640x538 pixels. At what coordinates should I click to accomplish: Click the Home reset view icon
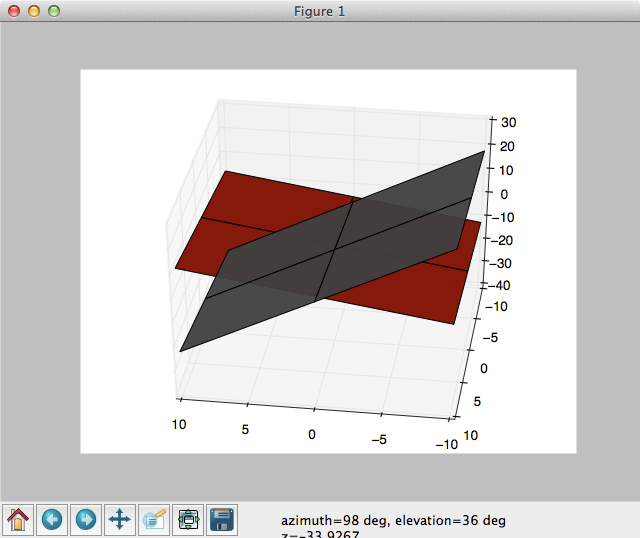(18, 520)
